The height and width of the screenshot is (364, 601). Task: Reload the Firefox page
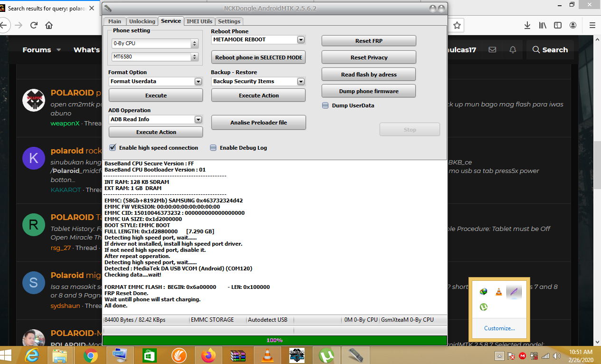tap(34, 25)
